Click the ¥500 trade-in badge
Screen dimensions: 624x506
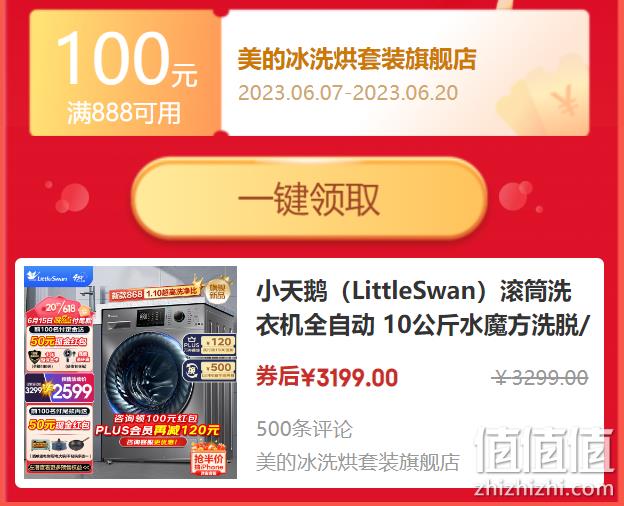[209, 370]
